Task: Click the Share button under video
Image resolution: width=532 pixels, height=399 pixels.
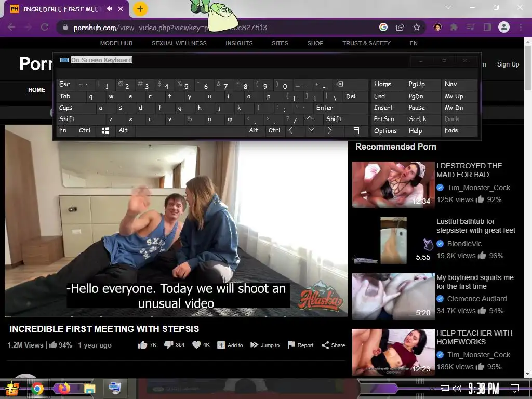Action: coord(334,345)
